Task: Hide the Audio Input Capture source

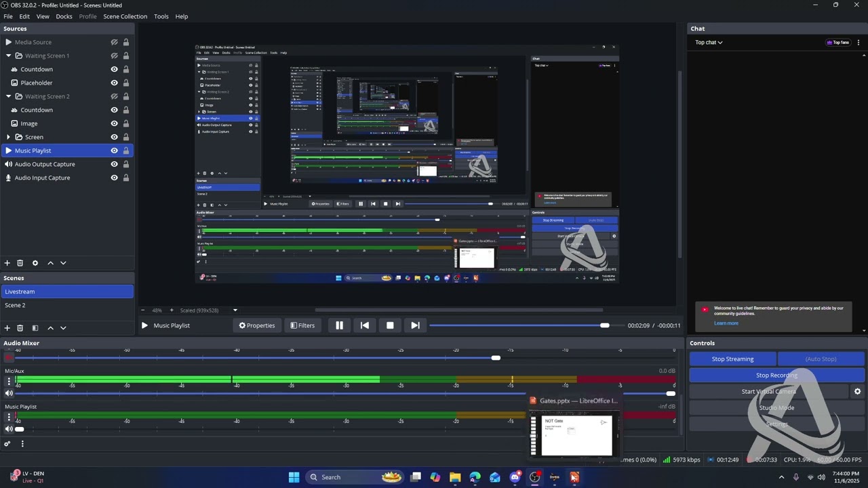Action: tap(114, 178)
